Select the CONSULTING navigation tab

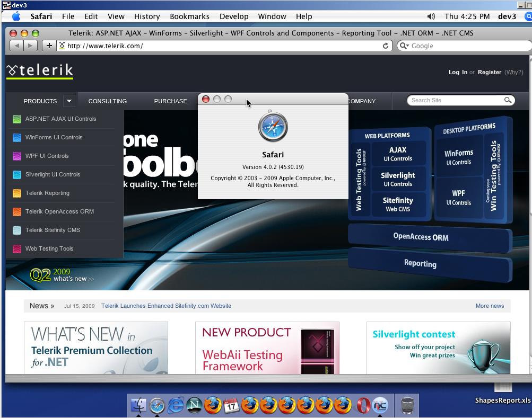coord(108,101)
